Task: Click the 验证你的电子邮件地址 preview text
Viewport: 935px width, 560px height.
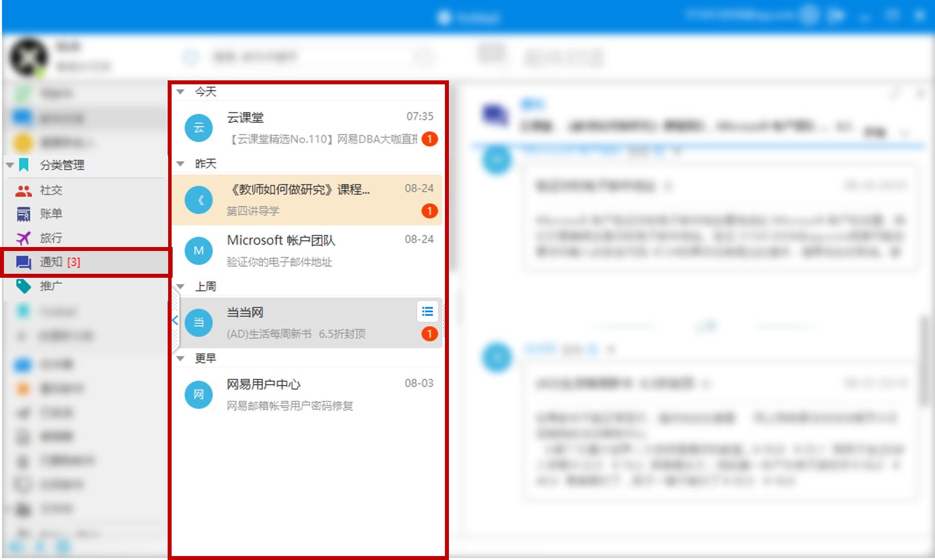Action: (x=279, y=262)
